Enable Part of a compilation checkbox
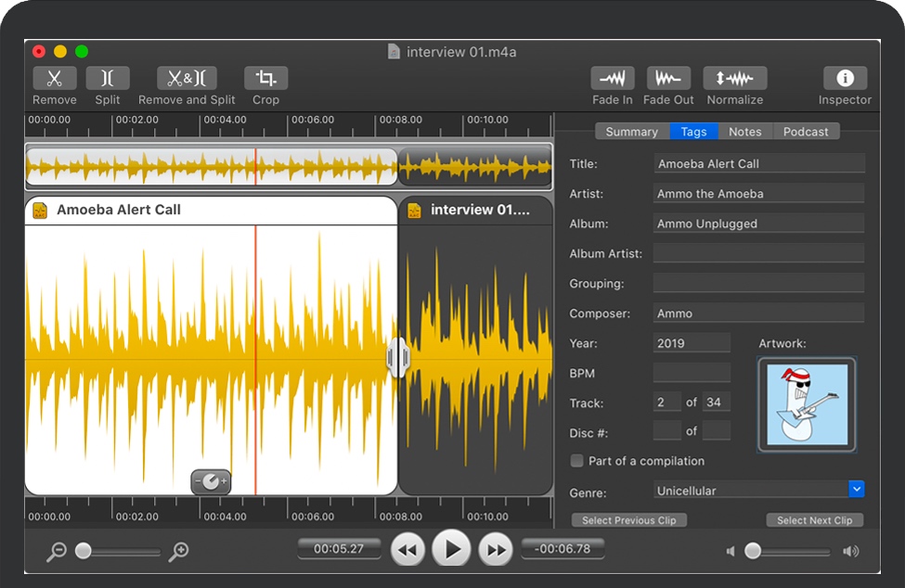905x588 pixels. pyautogui.click(x=577, y=461)
